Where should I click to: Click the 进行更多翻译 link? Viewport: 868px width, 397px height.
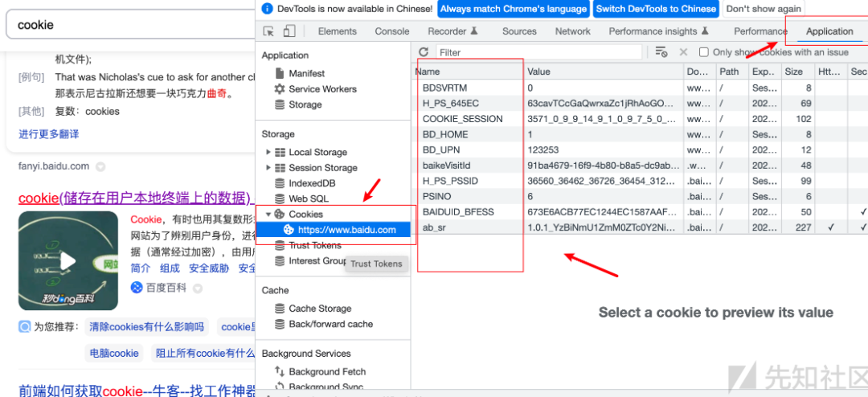pyautogui.click(x=49, y=134)
